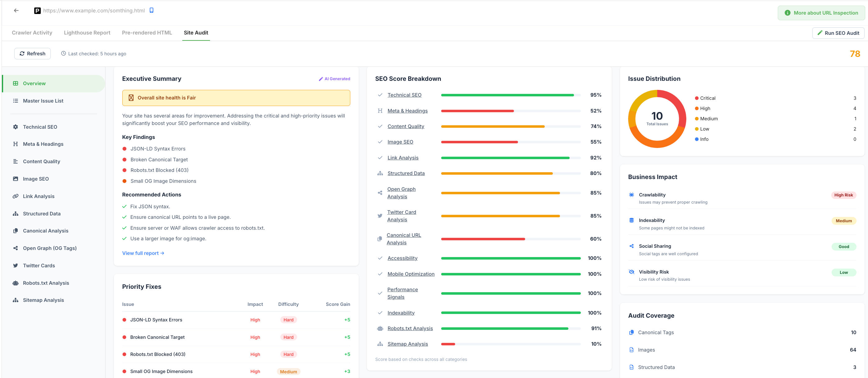Click the Social Sharing share icon

(632, 246)
